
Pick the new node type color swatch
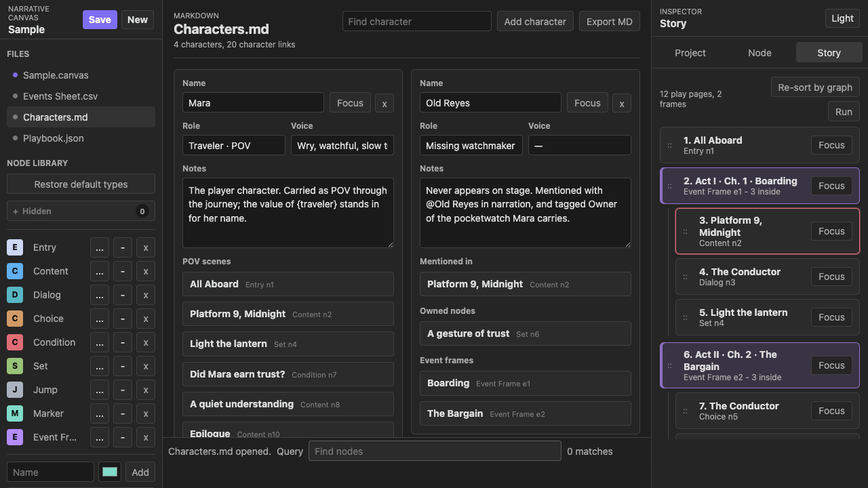pyautogui.click(x=110, y=472)
